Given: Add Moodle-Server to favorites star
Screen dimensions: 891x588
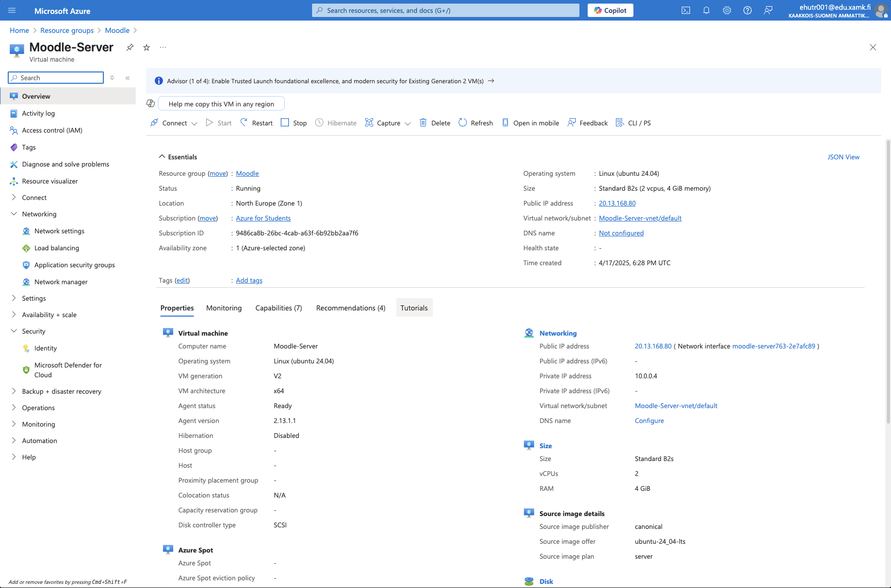Looking at the screenshot, I should pyautogui.click(x=147, y=47).
